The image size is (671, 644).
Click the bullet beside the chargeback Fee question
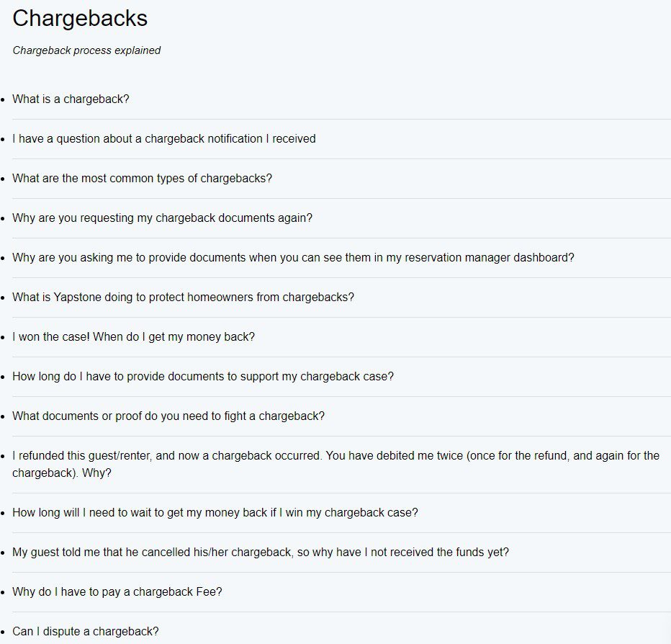tap(4, 594)
